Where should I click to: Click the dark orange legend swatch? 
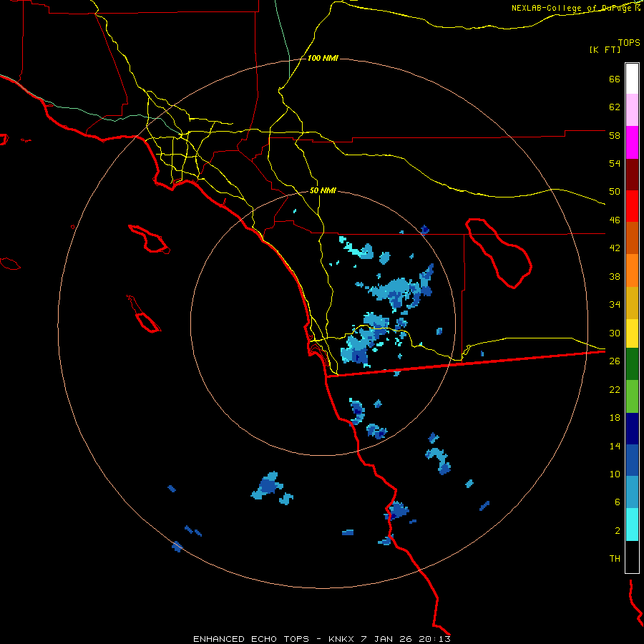click(632, 238)
